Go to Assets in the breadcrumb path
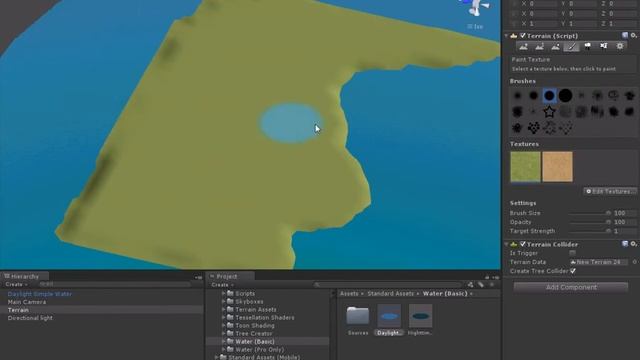The height and width of the screenshot is (360, 640). [349, 293]
